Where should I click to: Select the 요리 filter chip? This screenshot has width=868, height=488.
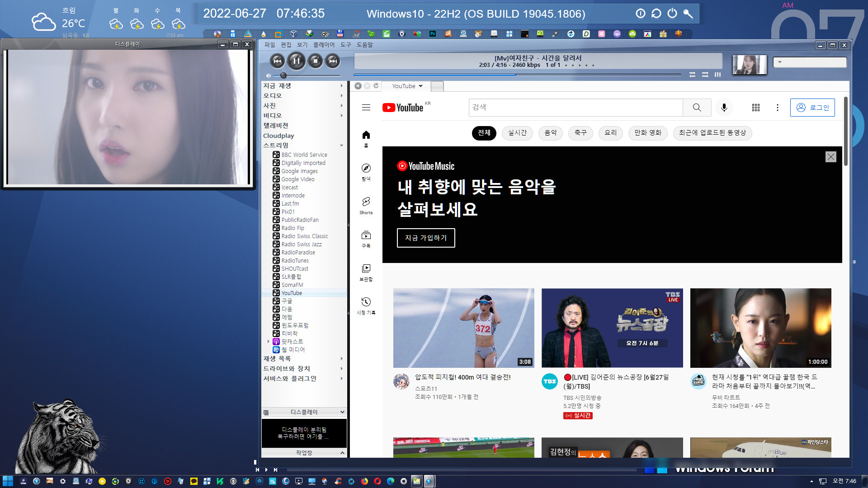click(611, 133)
